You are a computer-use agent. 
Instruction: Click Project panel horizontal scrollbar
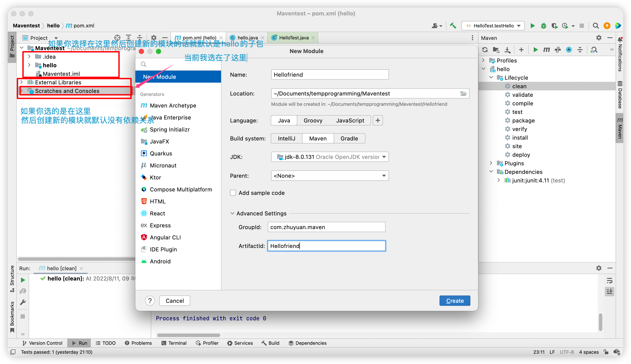(76, 259)
